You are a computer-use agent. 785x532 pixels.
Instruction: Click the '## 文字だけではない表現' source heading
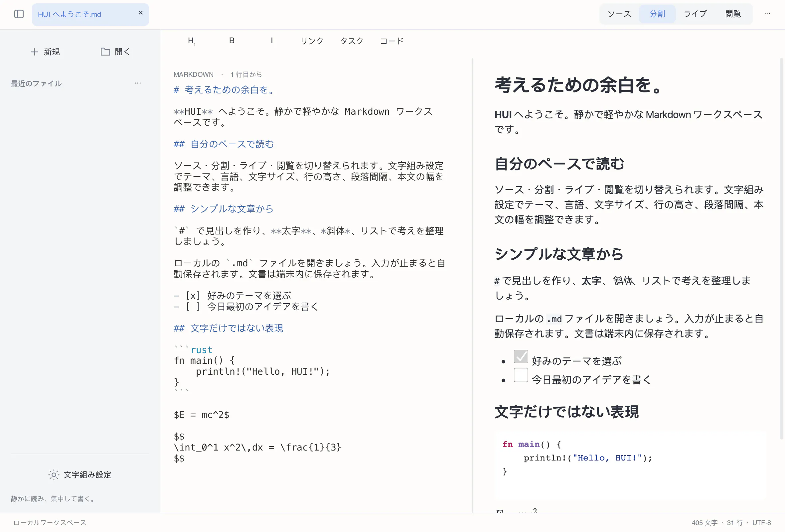(x=228, y=329)
